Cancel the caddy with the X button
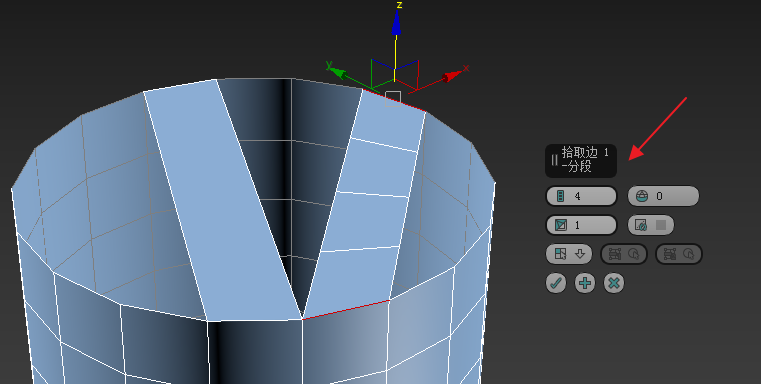 click(614, 283)
